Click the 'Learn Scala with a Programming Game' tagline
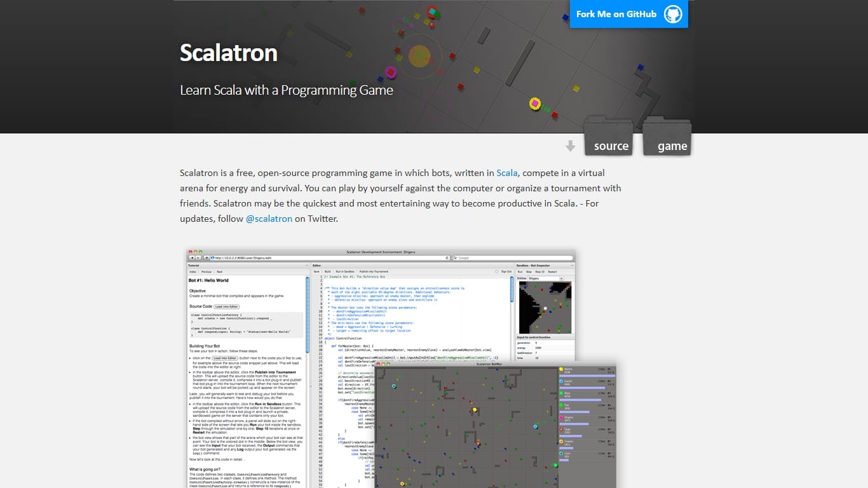 pos(287,90)
